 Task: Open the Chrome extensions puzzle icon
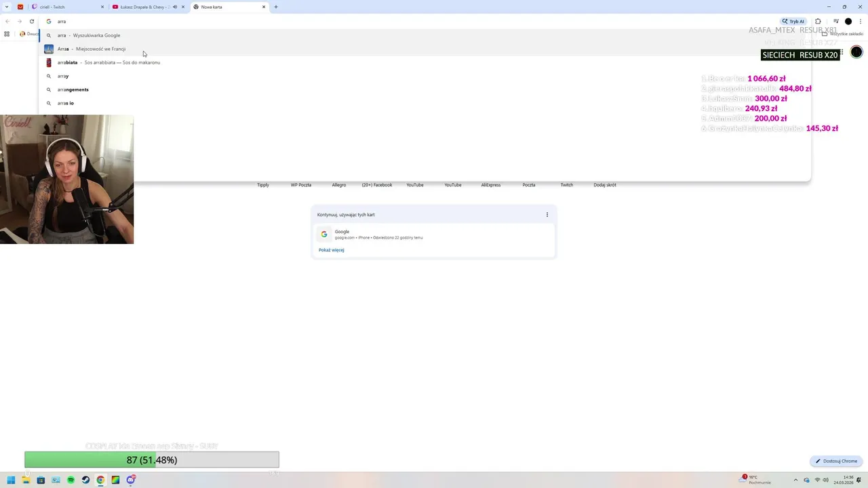(x=818, y=21)
